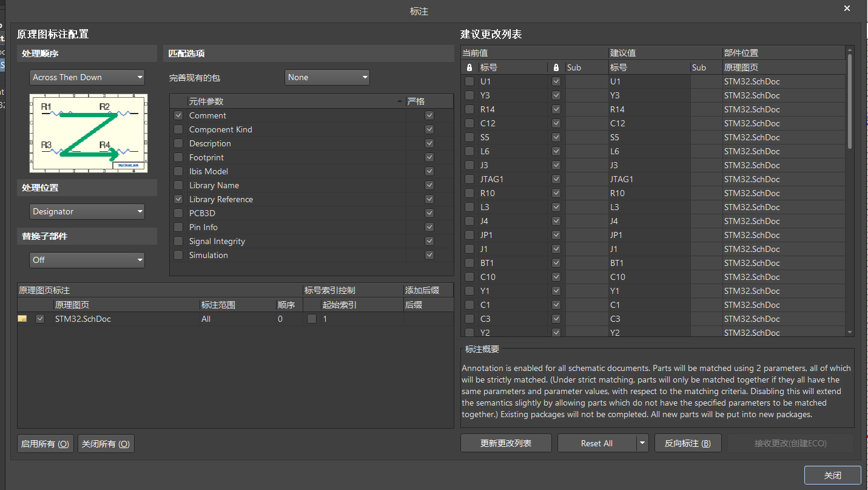
Task: Toggle the STM32.SchDoc sheet enable checkbox
Action: (x=40, y=319)
